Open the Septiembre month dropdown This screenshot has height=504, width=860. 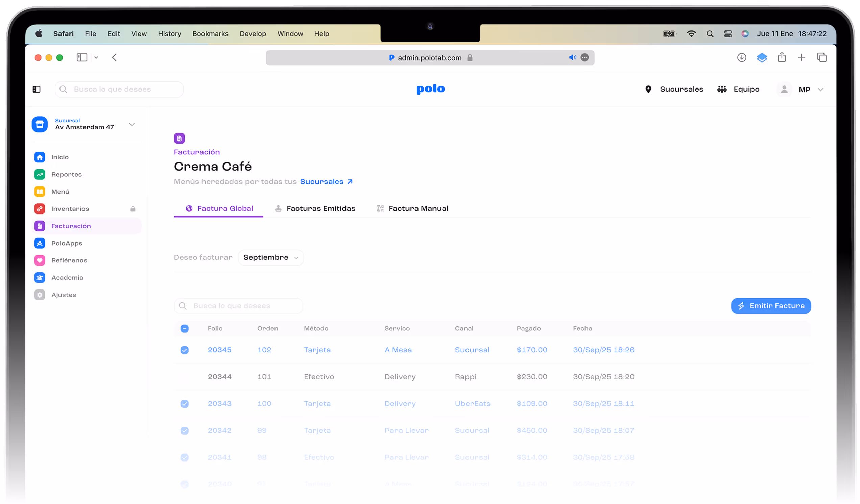tap(271, 257)
